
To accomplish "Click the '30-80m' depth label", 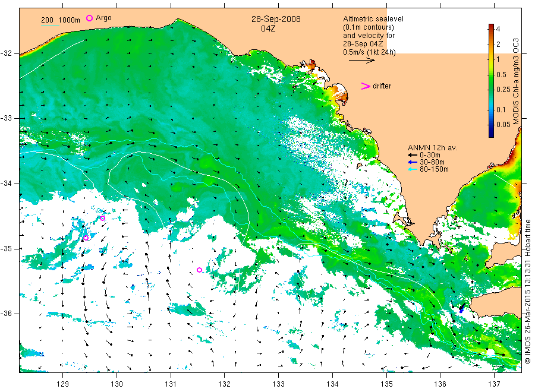I will [x=432, y=162].
